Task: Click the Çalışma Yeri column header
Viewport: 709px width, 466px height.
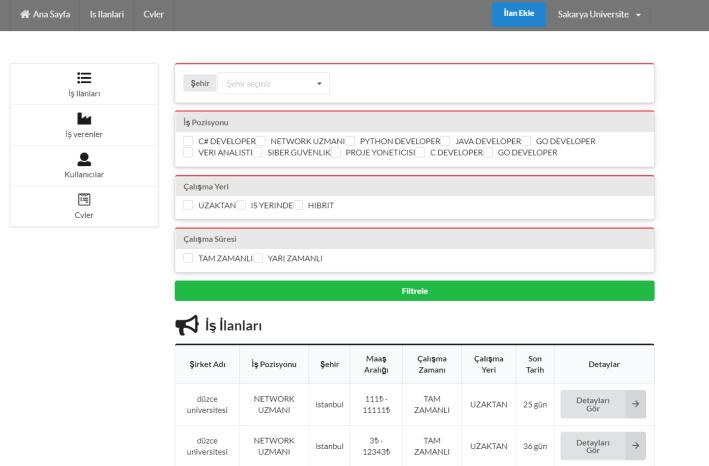Action: (489, 364)
